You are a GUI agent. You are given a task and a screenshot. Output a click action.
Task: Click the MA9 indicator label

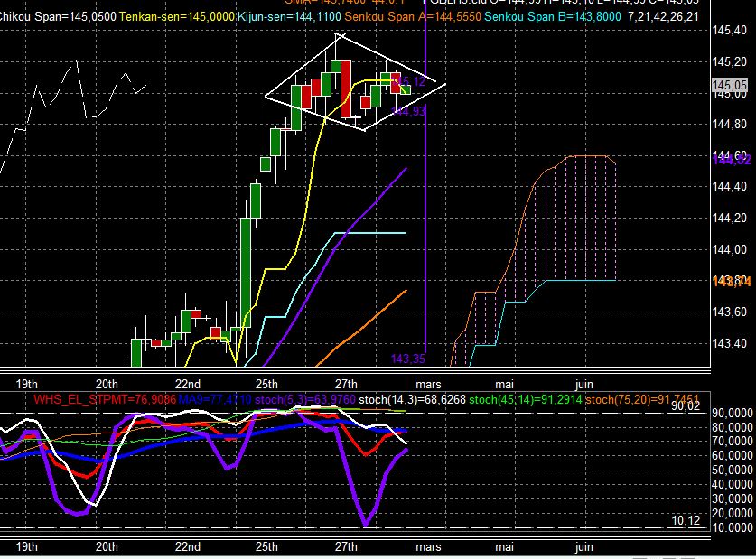(215, 399)
